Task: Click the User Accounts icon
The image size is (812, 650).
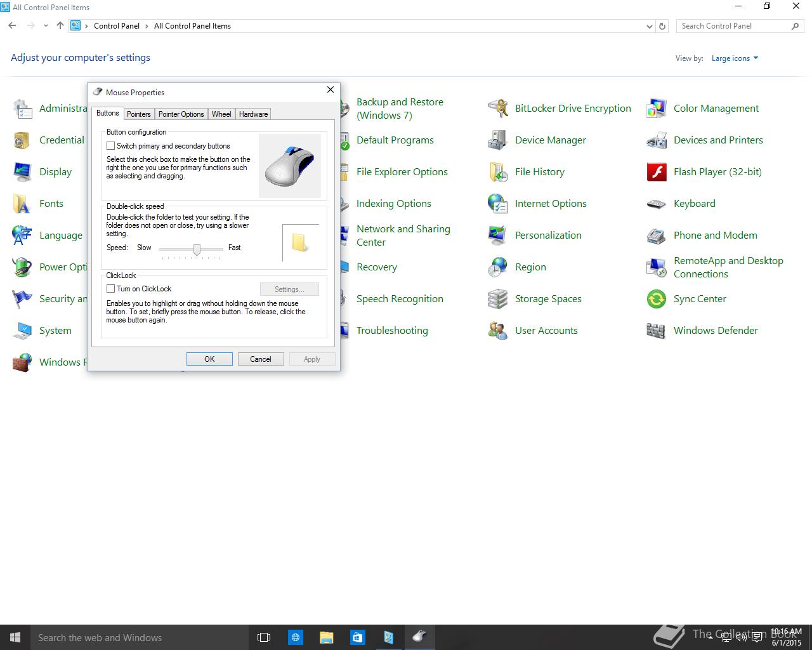Action: coord(497,331)
